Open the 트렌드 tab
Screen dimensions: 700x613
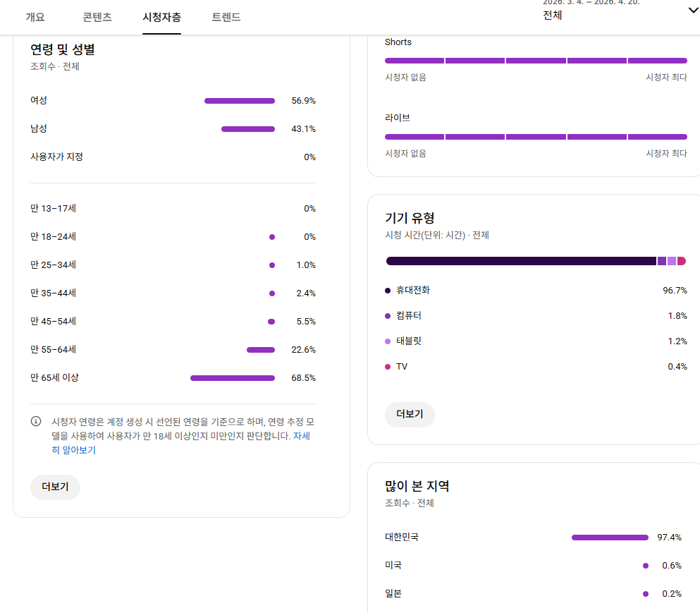click(226, 17)
